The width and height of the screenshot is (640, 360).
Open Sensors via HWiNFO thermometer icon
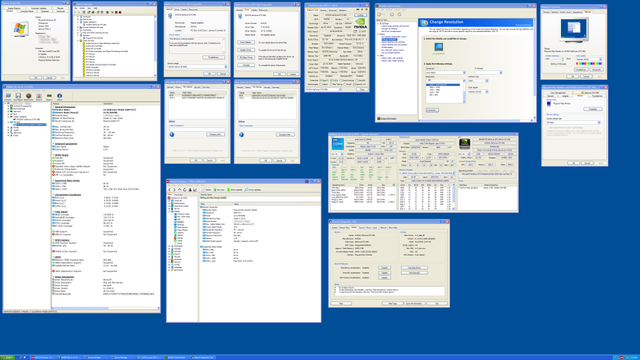tap(39, 96)
